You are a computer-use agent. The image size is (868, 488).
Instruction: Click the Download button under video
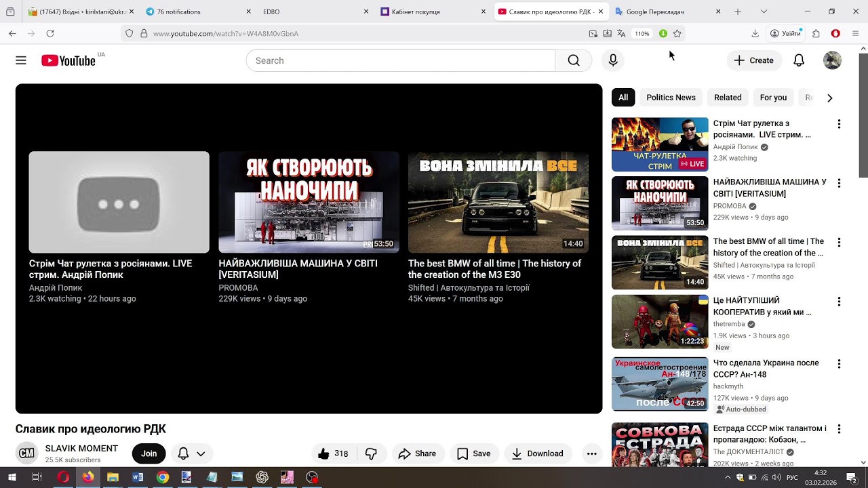(x=538, y=453)
